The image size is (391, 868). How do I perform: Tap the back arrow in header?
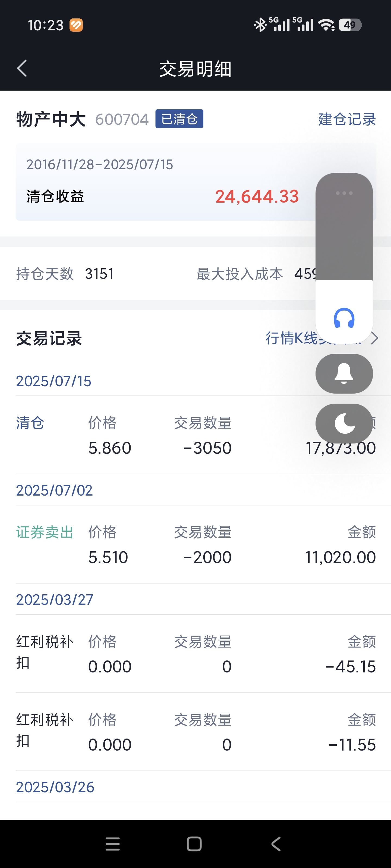point(22,68)
